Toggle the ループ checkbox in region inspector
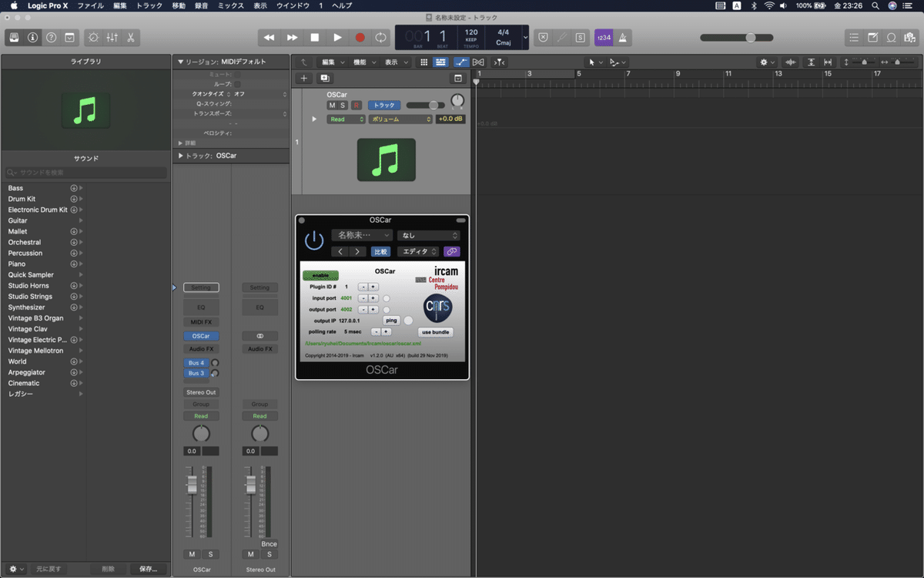This screenshot has height=578, width=924. (x=237, y=84)
